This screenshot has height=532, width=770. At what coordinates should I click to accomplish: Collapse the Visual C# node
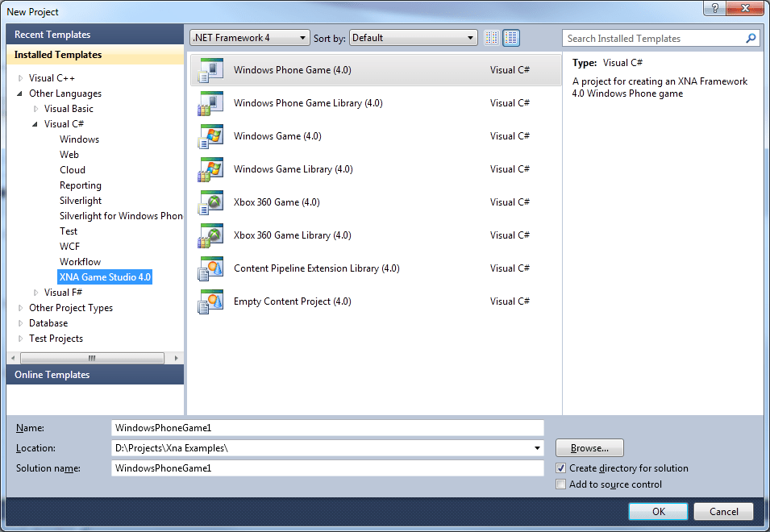click(x=35, y=124)
